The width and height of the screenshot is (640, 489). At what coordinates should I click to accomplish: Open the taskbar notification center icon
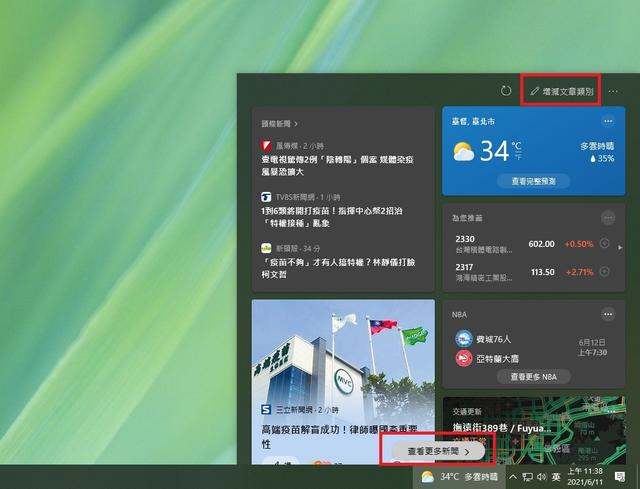pyautogui.click(x=621, y=477)
